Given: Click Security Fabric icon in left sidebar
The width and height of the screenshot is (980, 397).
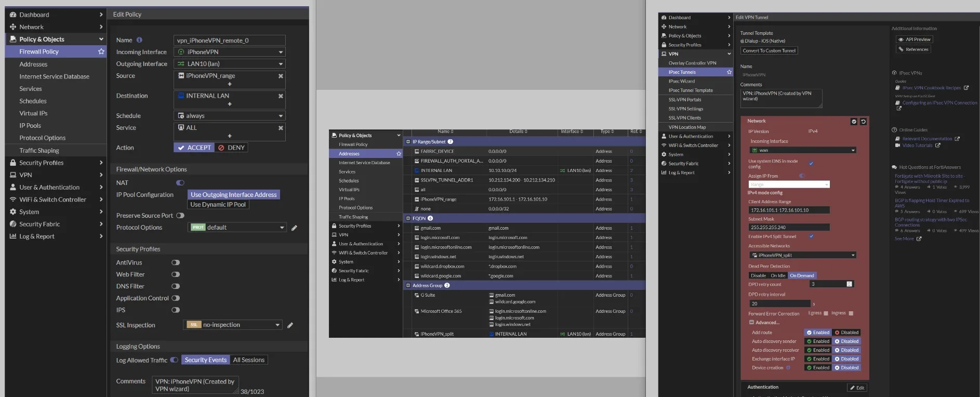Looking at the screenshot, I should tap(13, 224).
